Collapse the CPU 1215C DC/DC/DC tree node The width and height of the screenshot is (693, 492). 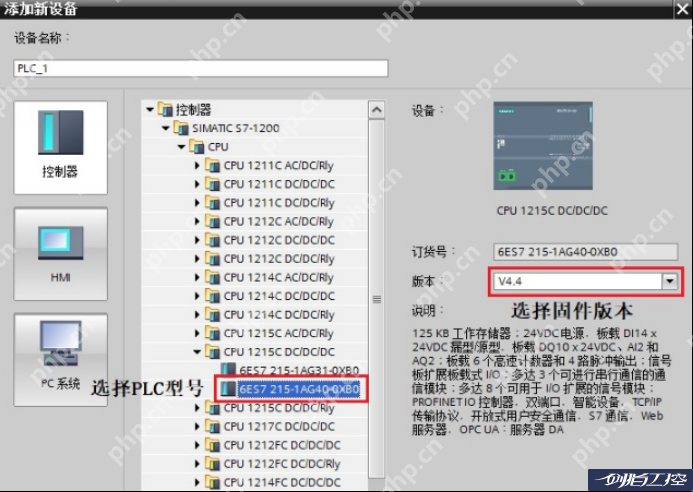[198, 352]
